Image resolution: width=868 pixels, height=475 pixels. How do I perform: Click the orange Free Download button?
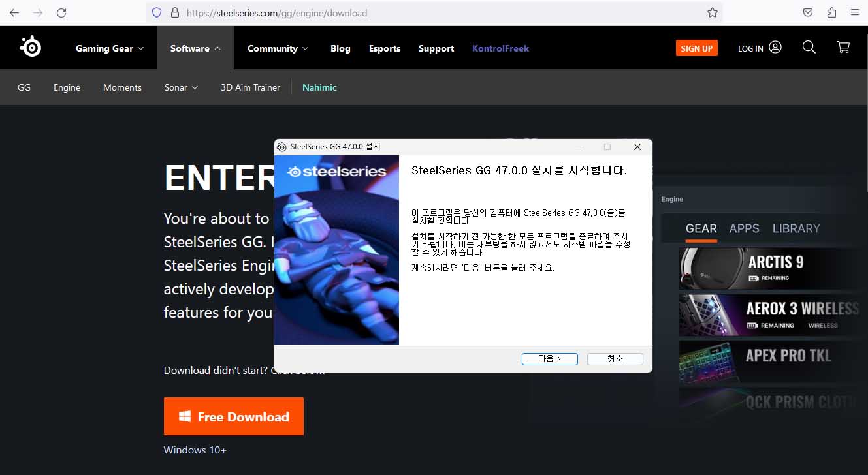(x=234, y=416)
